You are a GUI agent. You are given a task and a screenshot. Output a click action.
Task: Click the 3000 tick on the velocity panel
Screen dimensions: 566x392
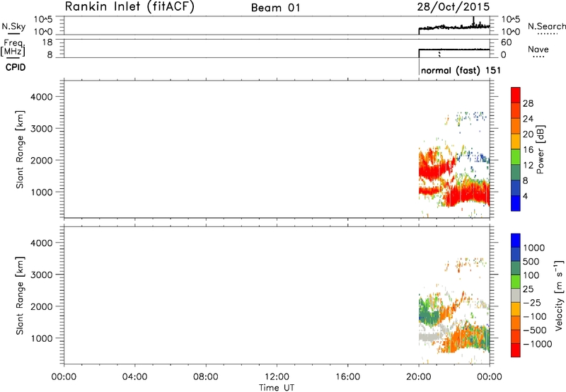click(42, 275)
